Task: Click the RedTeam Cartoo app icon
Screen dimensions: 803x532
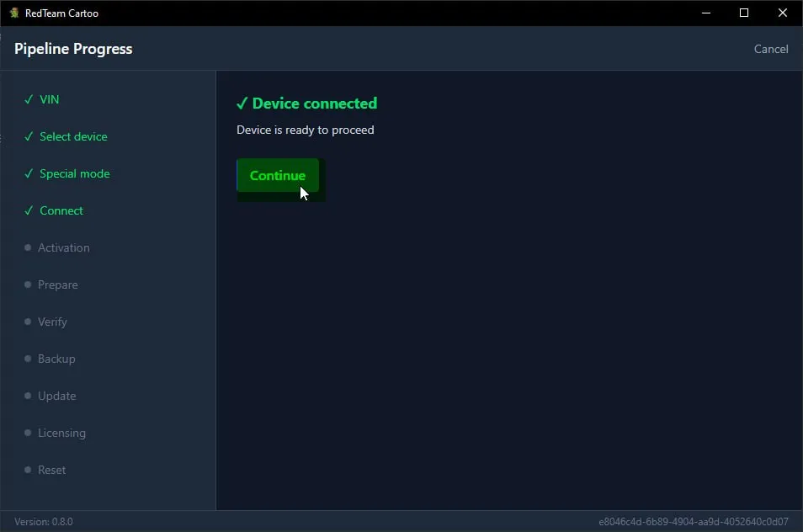Action: coord(13,13)
